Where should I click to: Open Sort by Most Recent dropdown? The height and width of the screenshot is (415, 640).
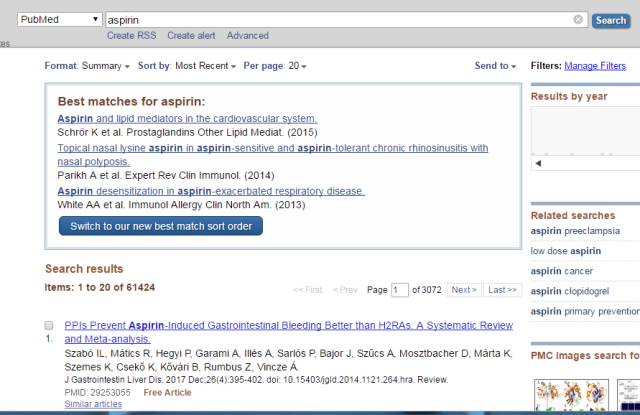pyautogui.click(x=187, y=66)
